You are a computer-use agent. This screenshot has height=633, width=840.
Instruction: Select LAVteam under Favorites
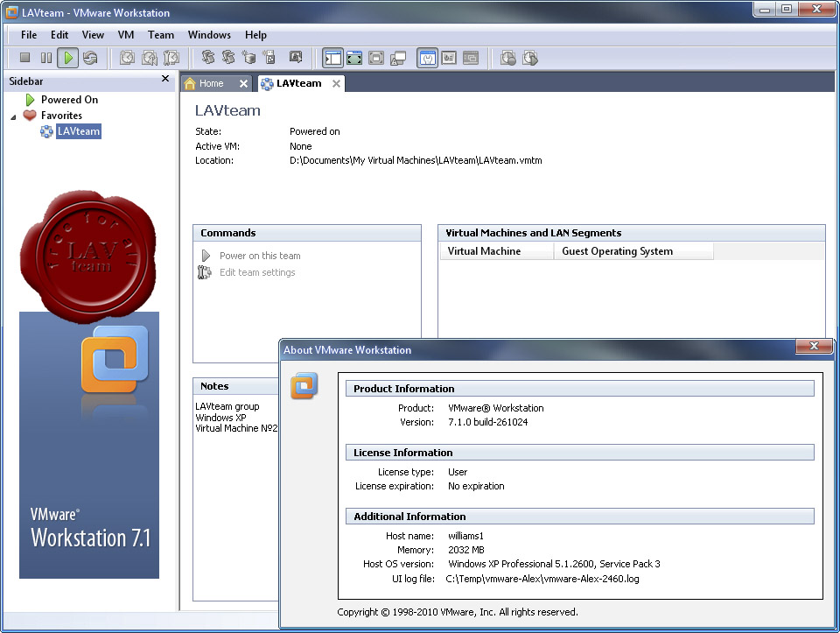click(x=78, y=131)
